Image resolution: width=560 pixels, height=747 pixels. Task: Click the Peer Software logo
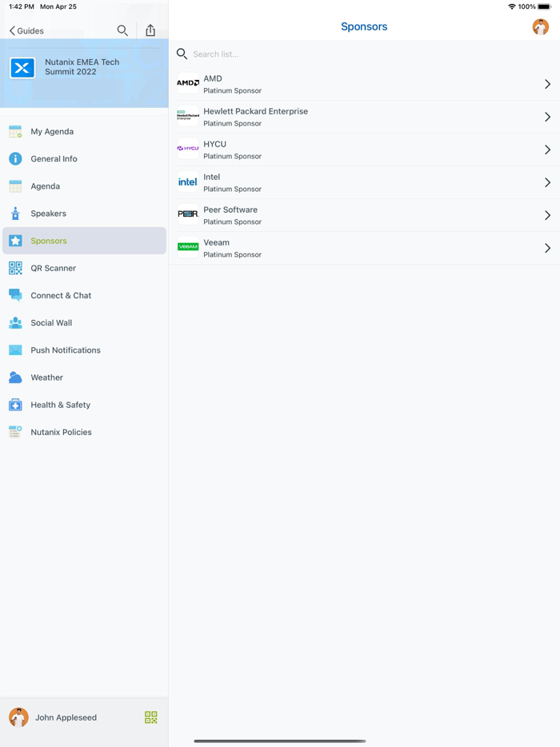click(x=188, y=214)
